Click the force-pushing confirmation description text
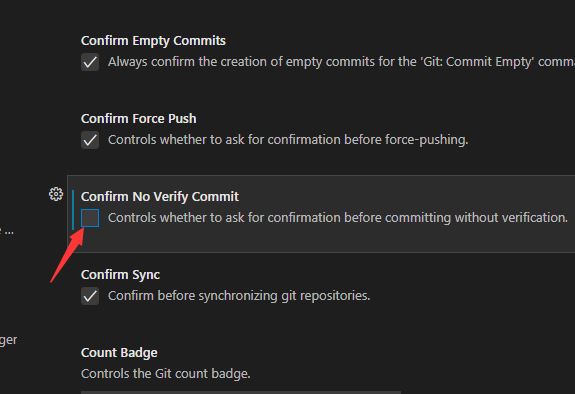575x394 pixels. [288, 140]
